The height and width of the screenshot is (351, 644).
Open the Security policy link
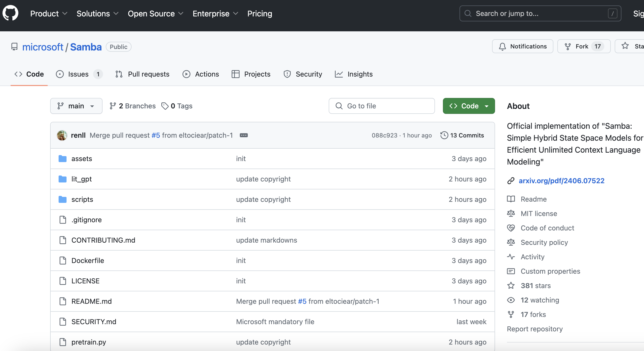point(544,242)
